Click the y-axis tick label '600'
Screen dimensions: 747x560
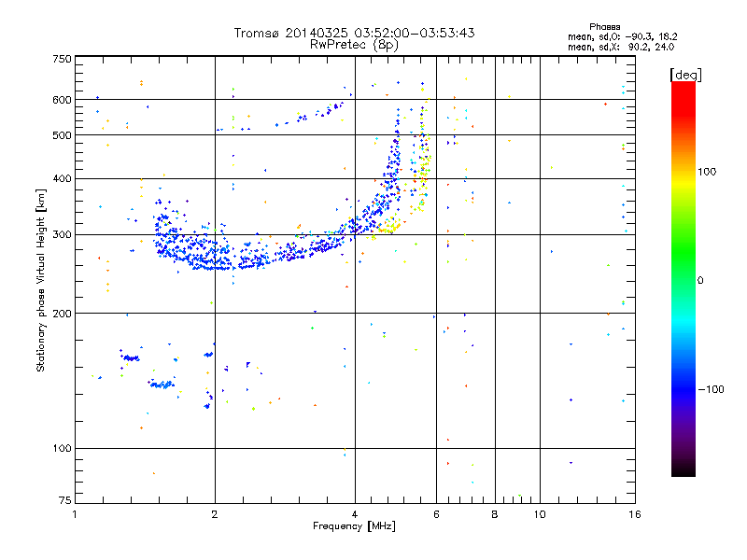coord(62,100)
